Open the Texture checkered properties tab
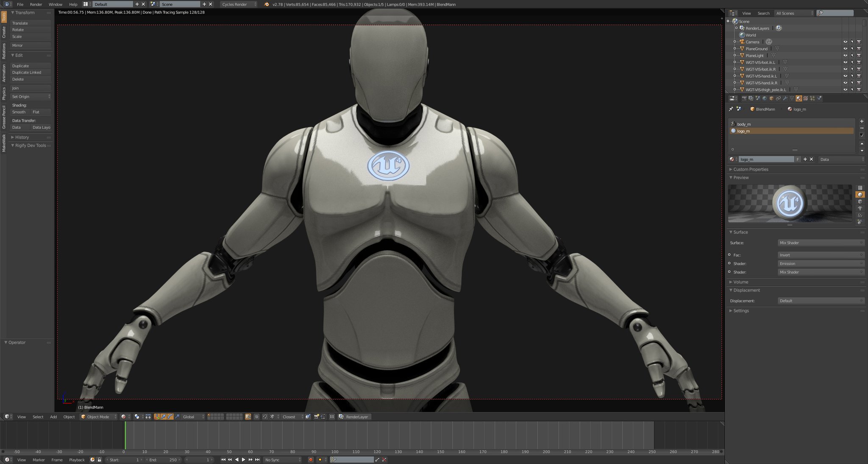 pyautogui.click(x=806, y=98)
